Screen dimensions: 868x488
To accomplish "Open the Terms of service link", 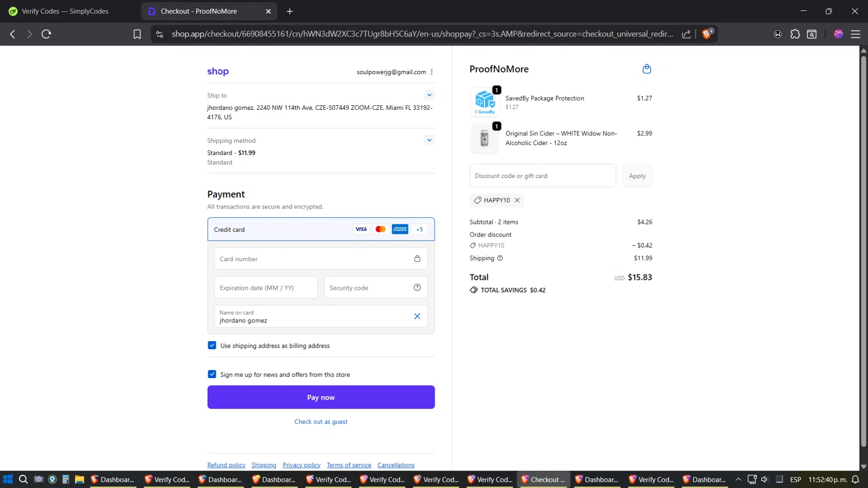I will point(349,465).
